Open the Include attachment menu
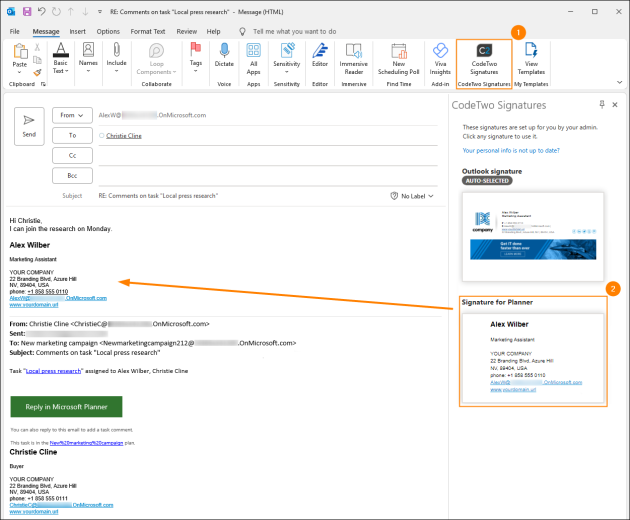Screen dimensions: 630x520 click(117, 58)
